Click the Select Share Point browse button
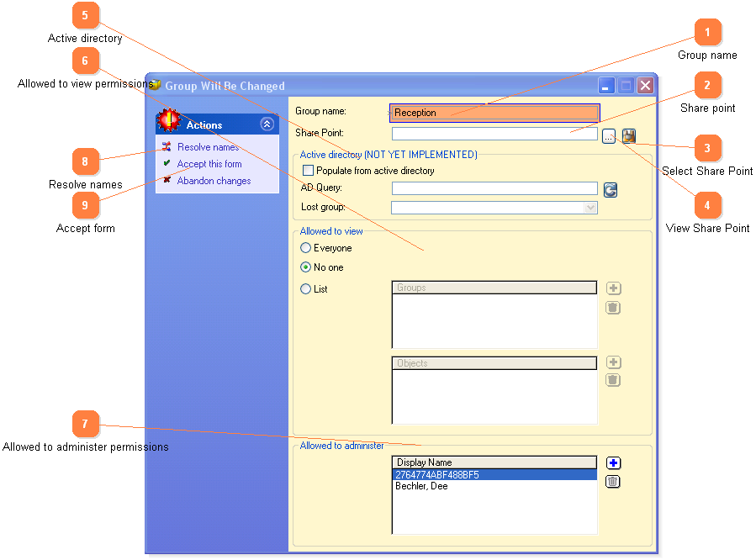 [x=609, y=136]
